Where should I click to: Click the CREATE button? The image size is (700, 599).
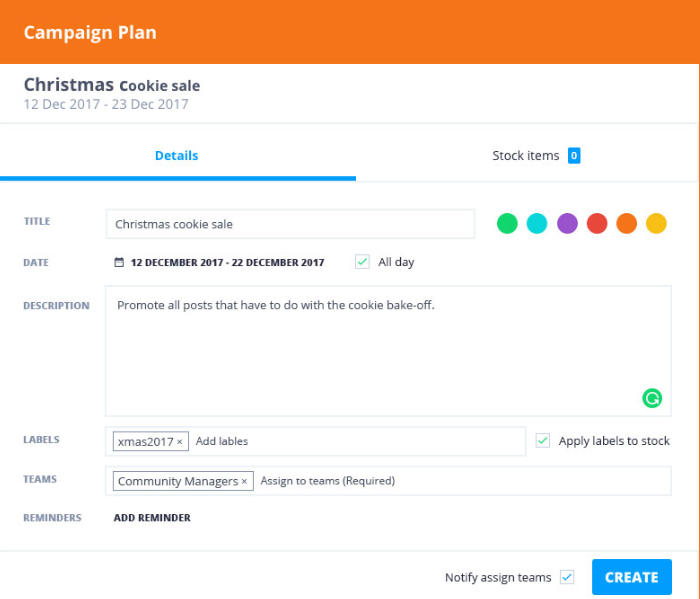tap(631, 577)
